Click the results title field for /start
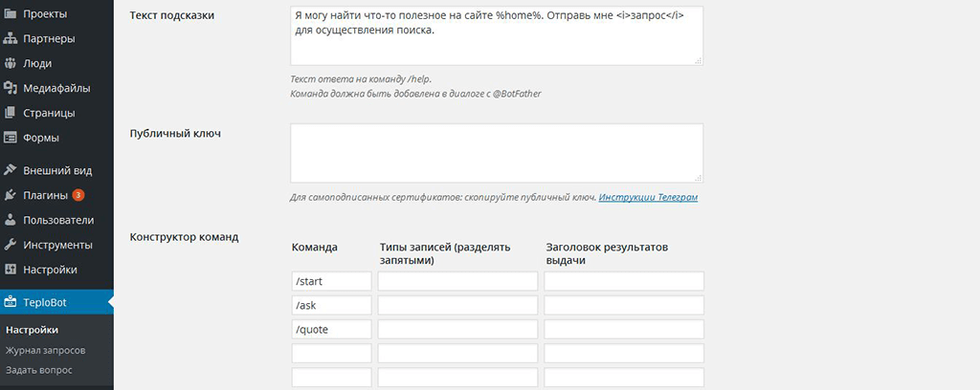980x390 pixels. click(624, 281)
